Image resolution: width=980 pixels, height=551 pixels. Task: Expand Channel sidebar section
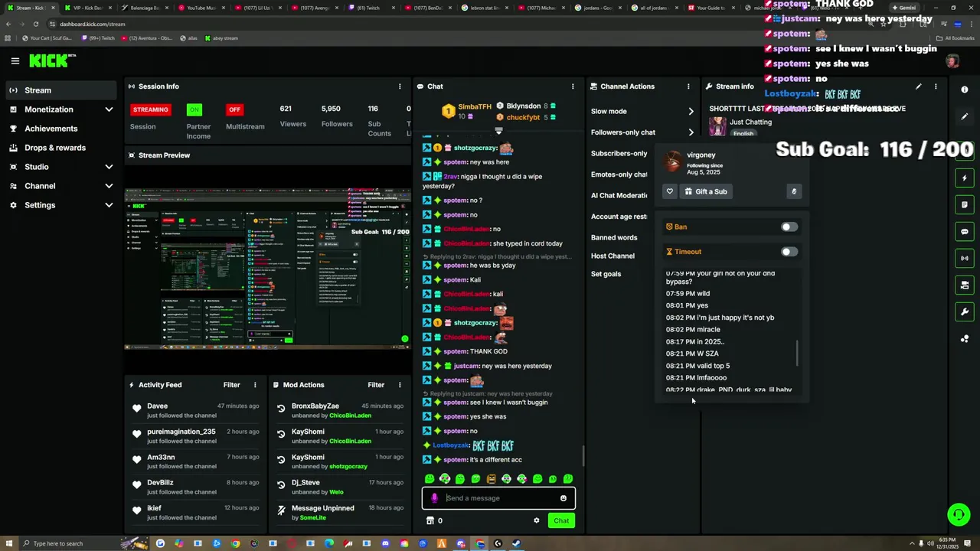(x=109, y=186)
